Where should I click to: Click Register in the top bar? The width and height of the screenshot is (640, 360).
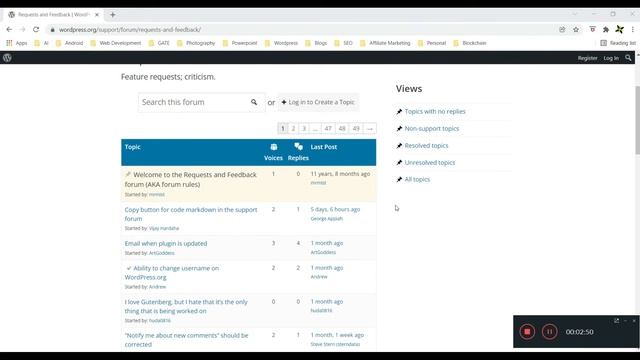tap(587, 58)
